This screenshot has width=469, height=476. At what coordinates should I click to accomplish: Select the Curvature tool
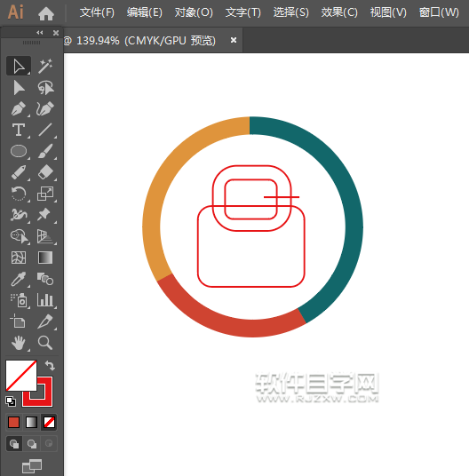[x=45, y=108]
